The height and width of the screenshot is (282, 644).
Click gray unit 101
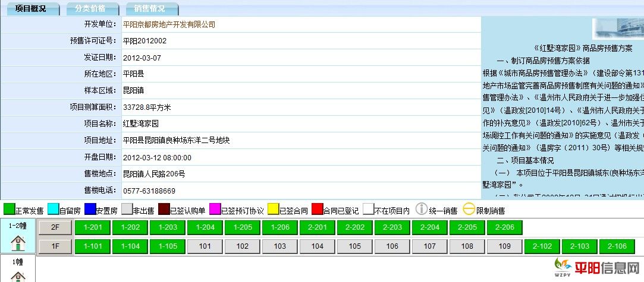pyautogui.click(x=205, y=246)
